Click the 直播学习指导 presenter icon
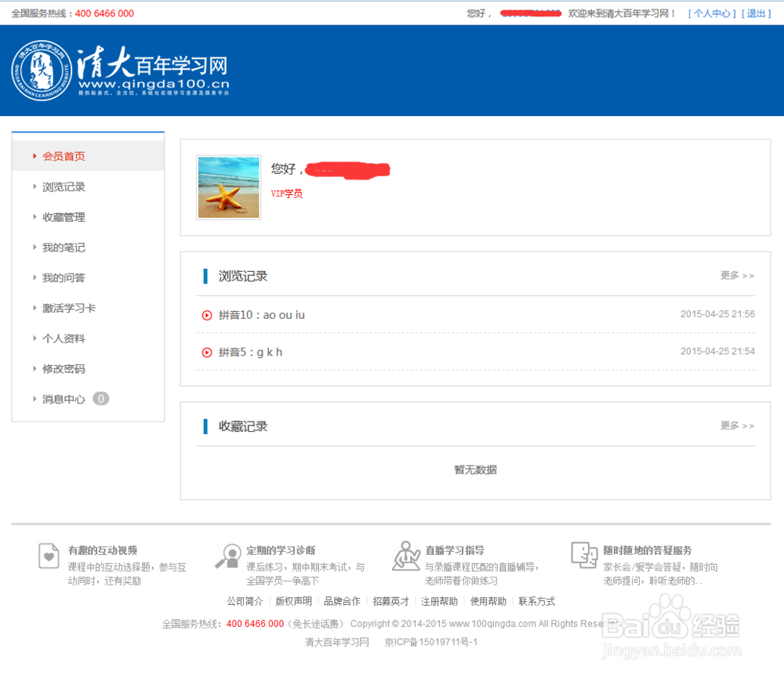784x677 pixels. 406,557
